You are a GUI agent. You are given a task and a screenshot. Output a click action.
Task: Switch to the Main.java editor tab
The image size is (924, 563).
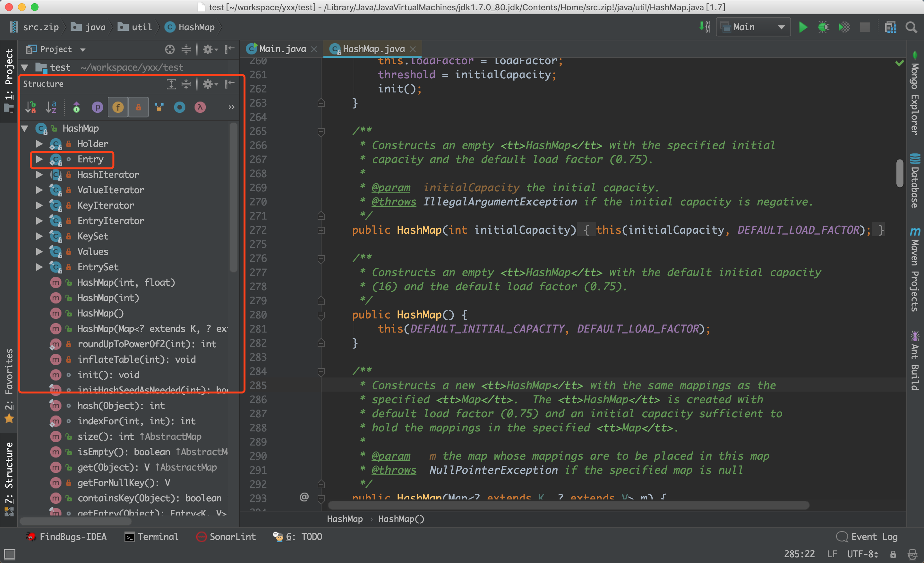pos(282,49)
